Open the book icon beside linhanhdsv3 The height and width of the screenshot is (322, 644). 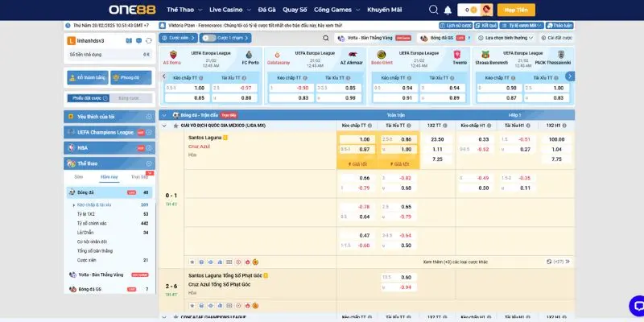click(129, 41)
